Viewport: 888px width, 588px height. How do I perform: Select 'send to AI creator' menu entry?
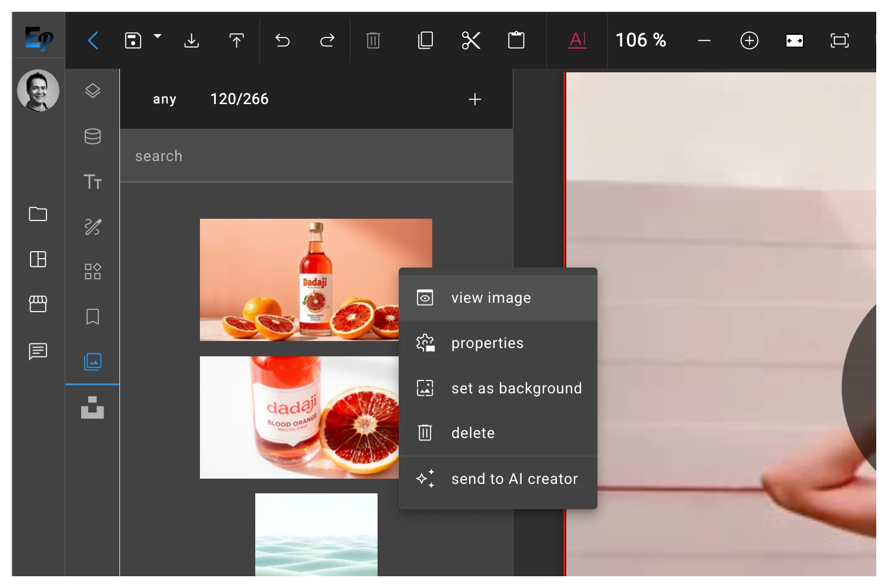pos(514,479)
